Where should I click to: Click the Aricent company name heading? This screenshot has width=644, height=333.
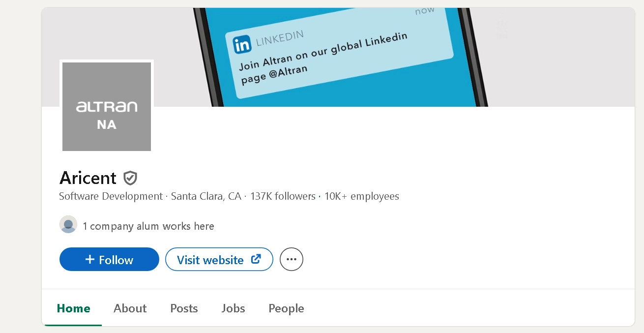(88, 178)
